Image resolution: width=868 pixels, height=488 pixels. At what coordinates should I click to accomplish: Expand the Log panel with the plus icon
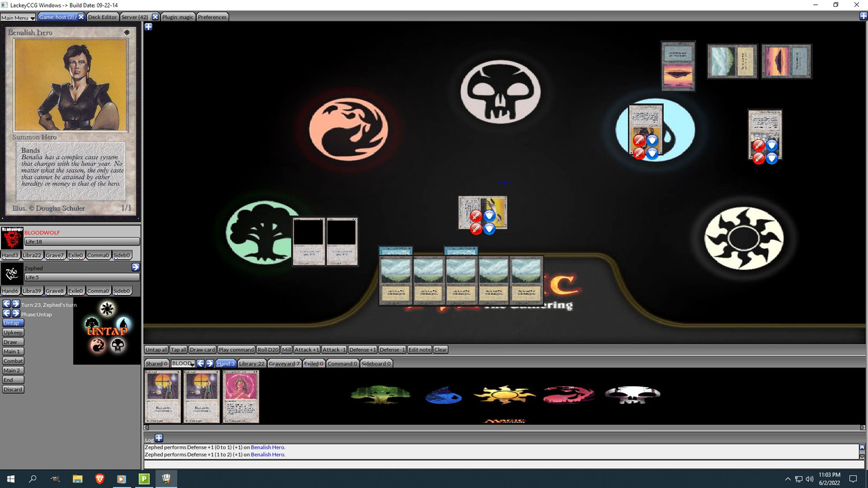click(159, 439)
